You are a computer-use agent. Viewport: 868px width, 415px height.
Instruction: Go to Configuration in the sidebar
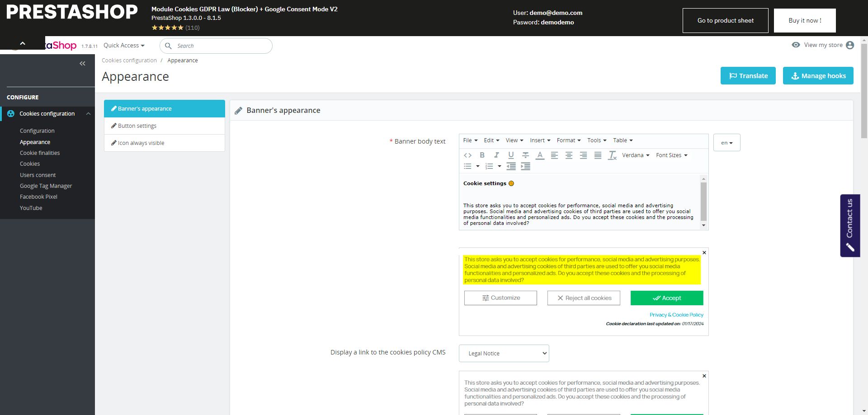point(37,131)
